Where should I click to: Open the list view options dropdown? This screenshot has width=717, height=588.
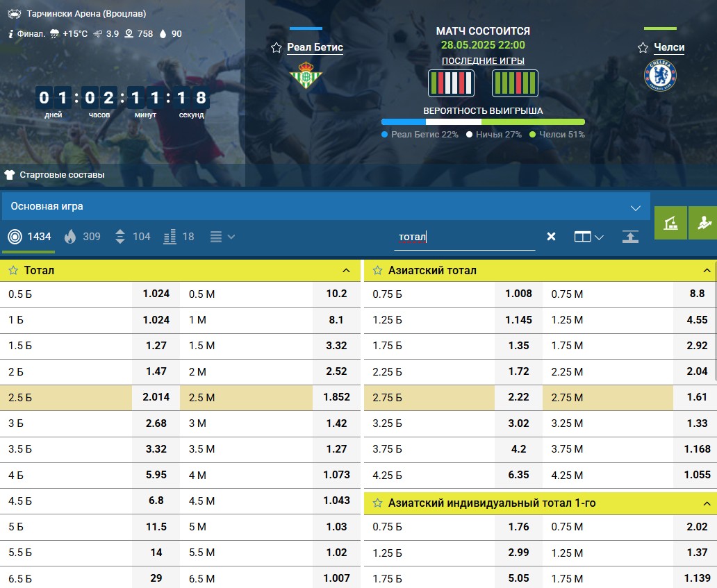222,237
